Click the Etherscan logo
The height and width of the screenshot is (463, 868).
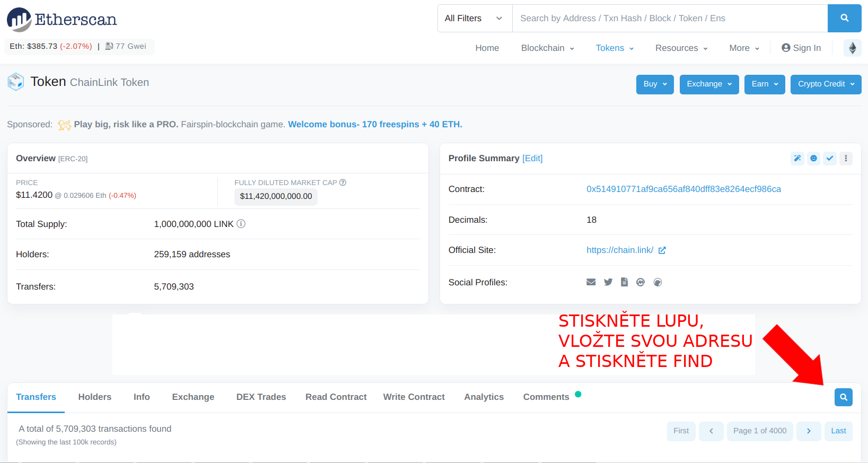click(62, 20)
